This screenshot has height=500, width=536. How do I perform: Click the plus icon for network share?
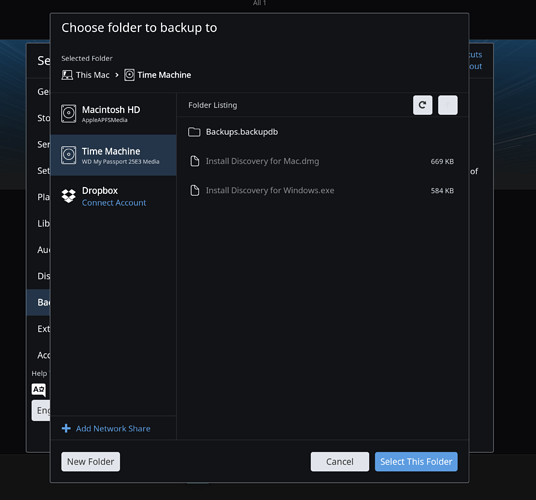coord(66,428)
